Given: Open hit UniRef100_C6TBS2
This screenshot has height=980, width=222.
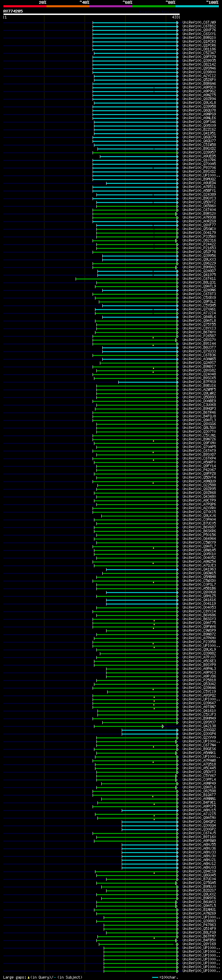Looking at the screenshot, I should pyautogui.click(x=199, y=26).
